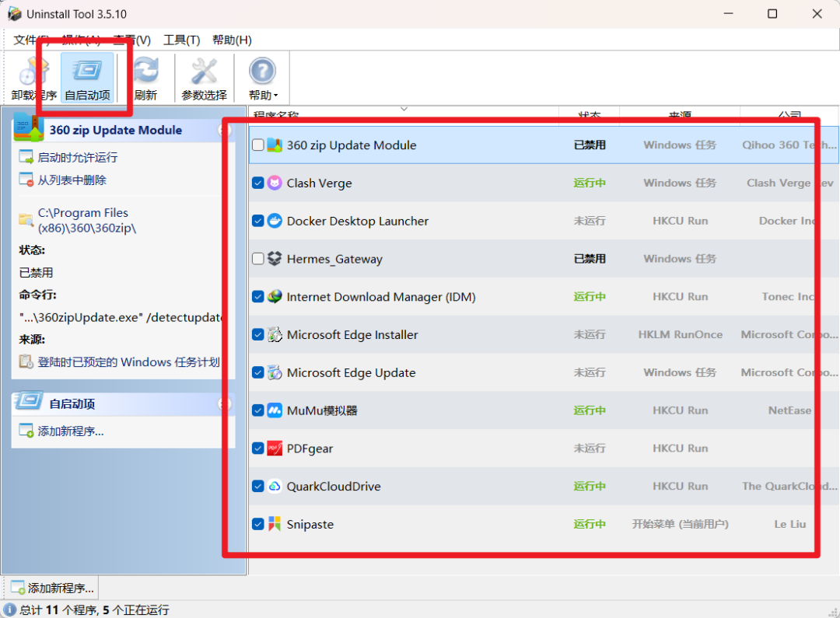The image size is (840, 618).
Task: Click the 帮助 help toolbar icon
Action: tap(263, 79)
